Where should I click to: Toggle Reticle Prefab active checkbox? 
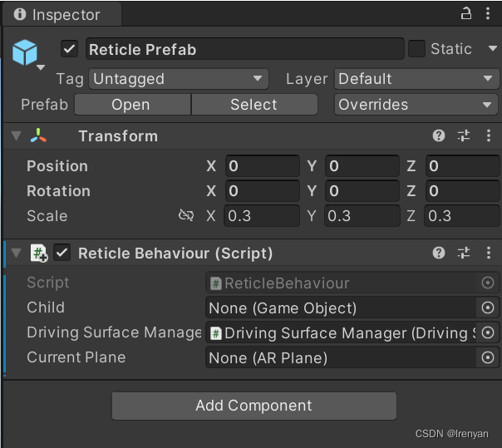point(70,49)
